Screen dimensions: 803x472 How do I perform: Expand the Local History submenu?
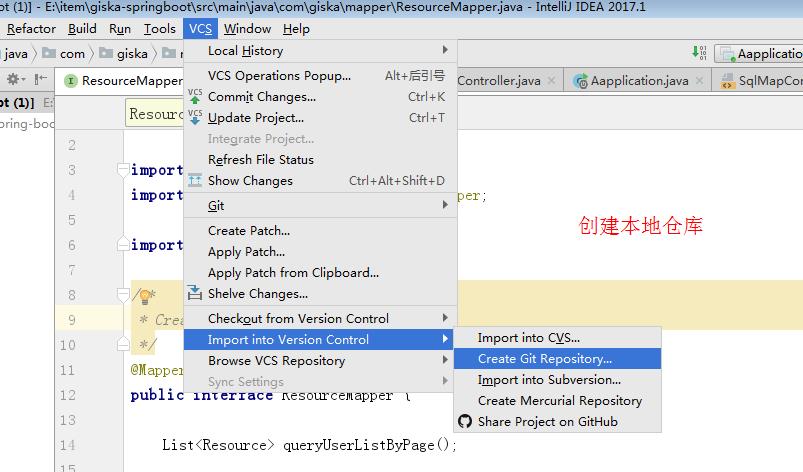point(320,51)
